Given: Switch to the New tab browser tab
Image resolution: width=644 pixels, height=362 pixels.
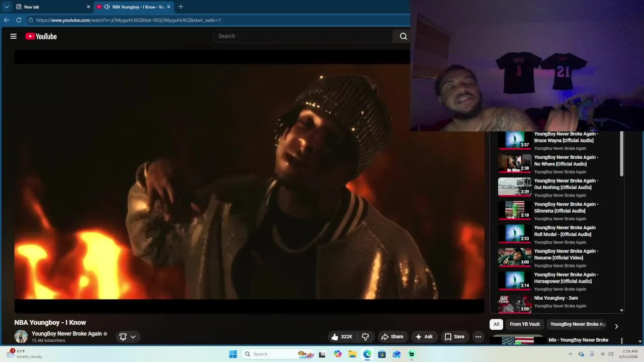Looking at the screenshot, I should click(52, 7).
